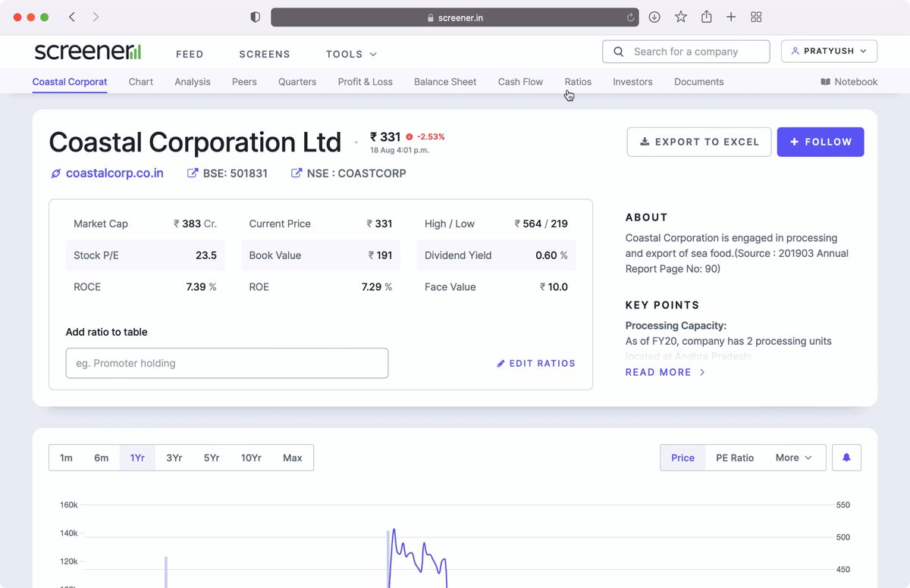Select the 1Yr chart range
This screenshot has width=910, height=588.
point(137,458)
